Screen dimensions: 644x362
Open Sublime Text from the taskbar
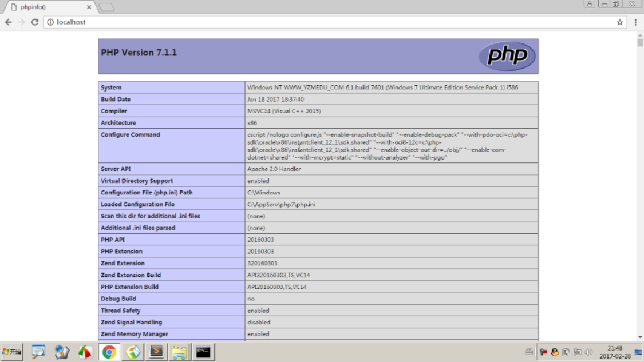click(x=156, y=352)
